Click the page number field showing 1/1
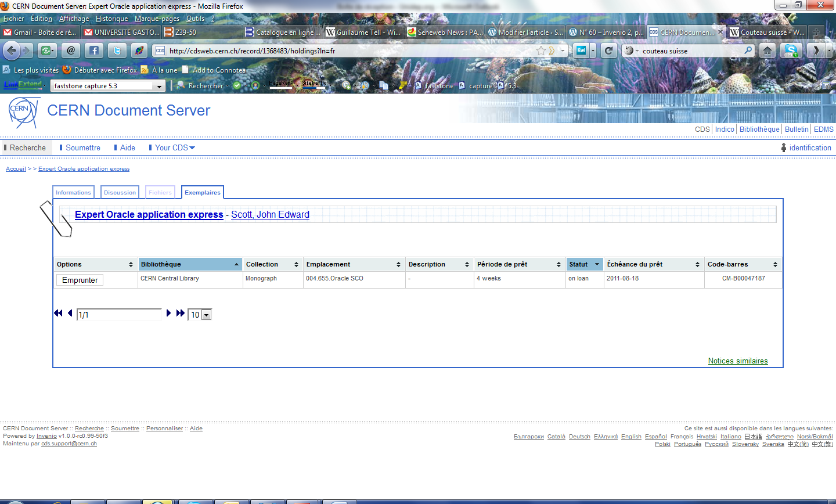The height and width of the screenshot is (504, 836). tap(119, 315)
